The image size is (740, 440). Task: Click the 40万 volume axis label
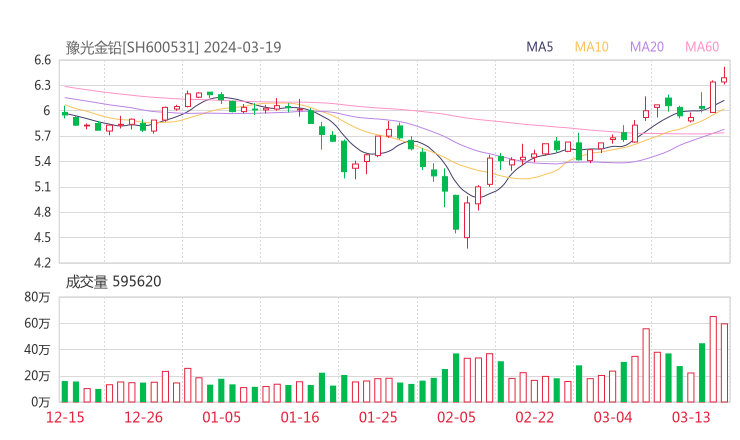37,350
